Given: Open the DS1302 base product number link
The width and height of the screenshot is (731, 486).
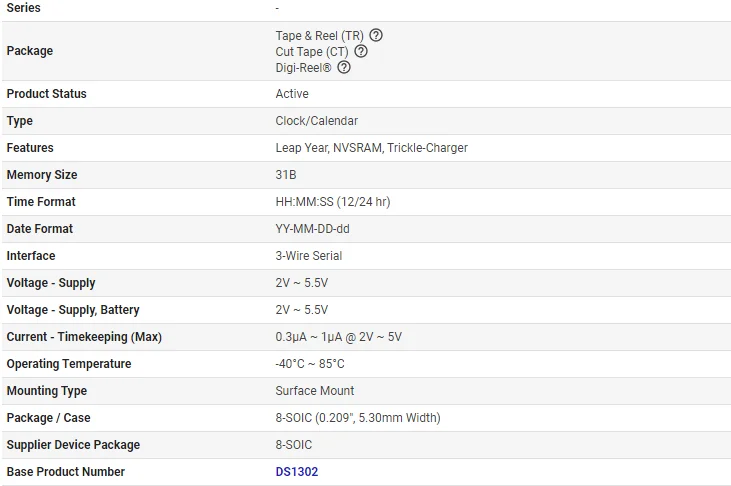Looking at the screenshot, I should tap(297, 472).
